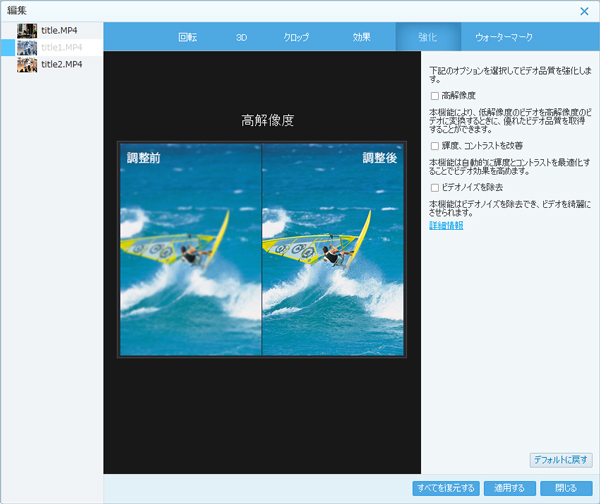Tick the 輝度、コントラストを改善 checkbox

435,146
